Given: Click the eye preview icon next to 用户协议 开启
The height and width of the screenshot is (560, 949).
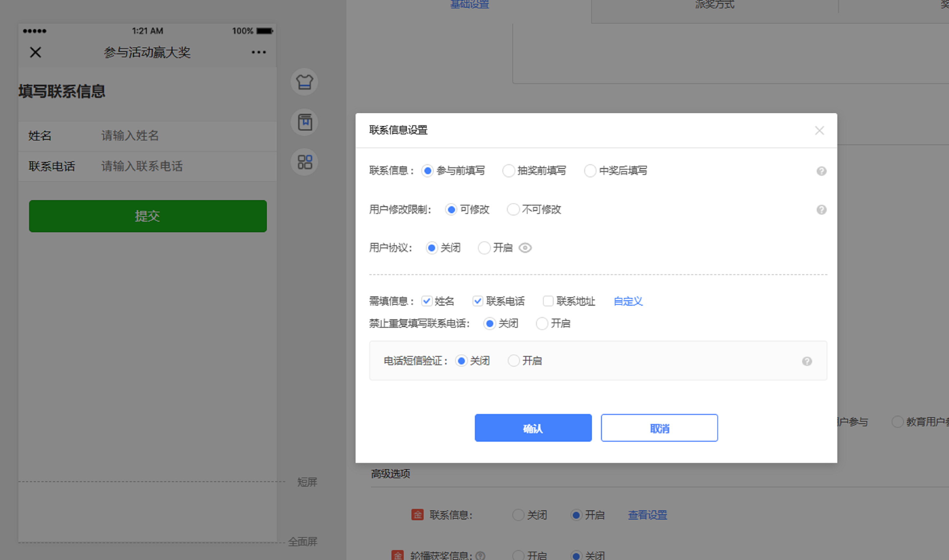Looking at the screenshot, I should pos(525,248).
